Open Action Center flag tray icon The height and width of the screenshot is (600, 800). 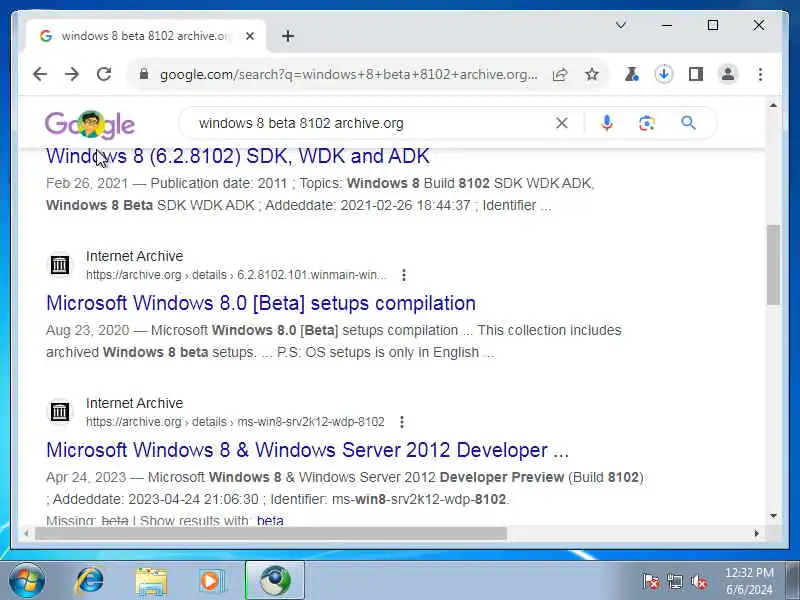651,581
